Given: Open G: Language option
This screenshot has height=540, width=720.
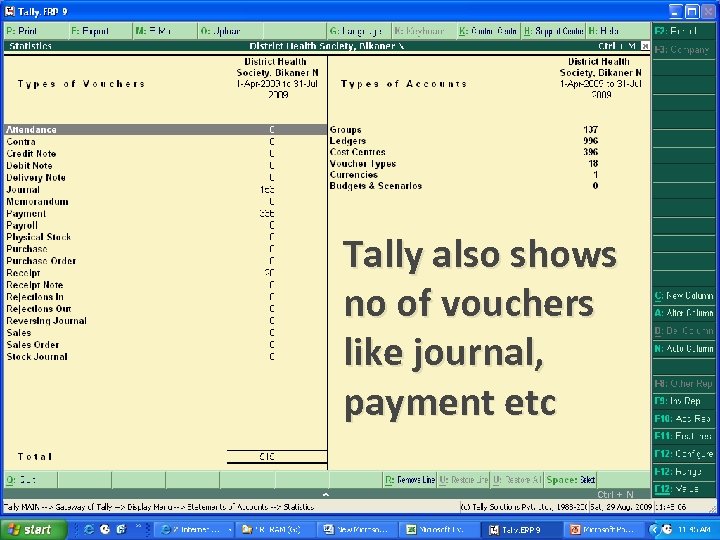Looking at the screenshot, I should click(360, 31).
